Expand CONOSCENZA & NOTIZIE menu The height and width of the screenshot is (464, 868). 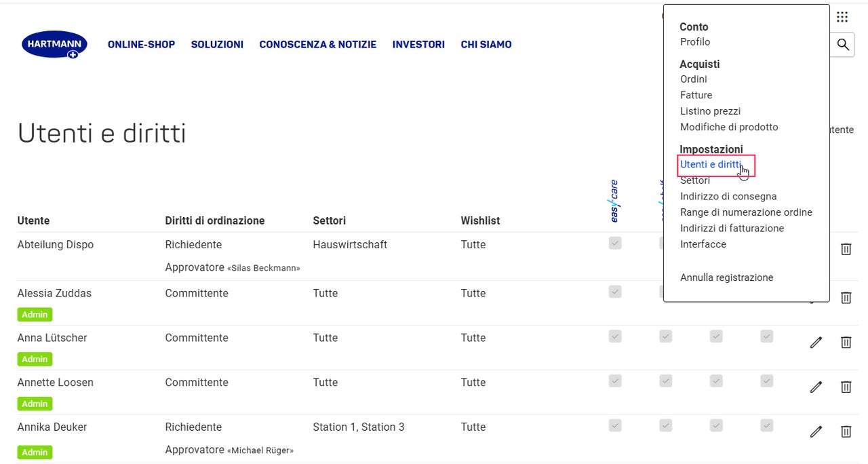[x=317, y=45]
